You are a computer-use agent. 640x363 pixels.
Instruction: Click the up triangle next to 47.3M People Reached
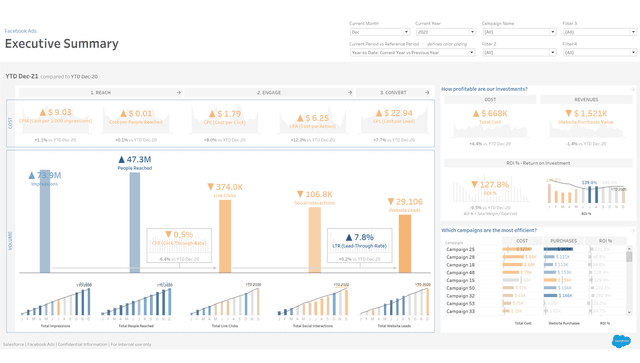coord(121,160)
